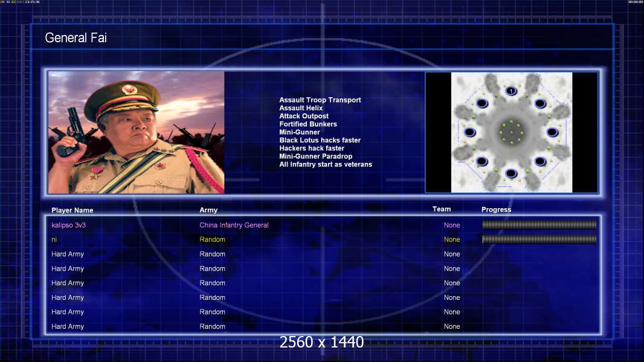Click the China Infantry General army label
Viewport: 644px width, 362px height.
point(234,225)
